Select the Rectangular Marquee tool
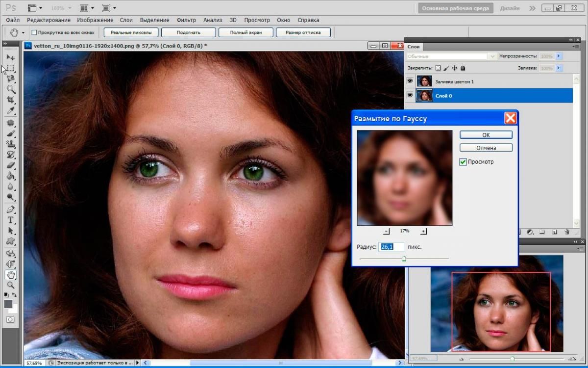 10,68
